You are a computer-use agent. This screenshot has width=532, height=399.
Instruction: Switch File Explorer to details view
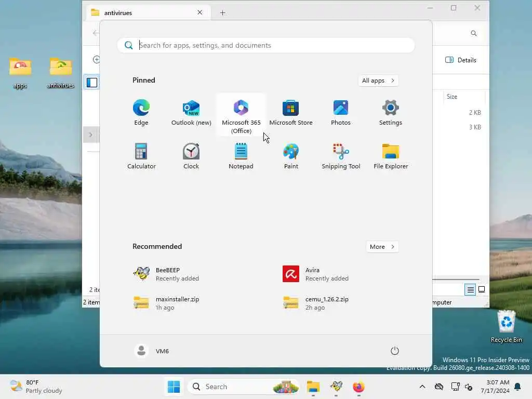coord(470,290)
